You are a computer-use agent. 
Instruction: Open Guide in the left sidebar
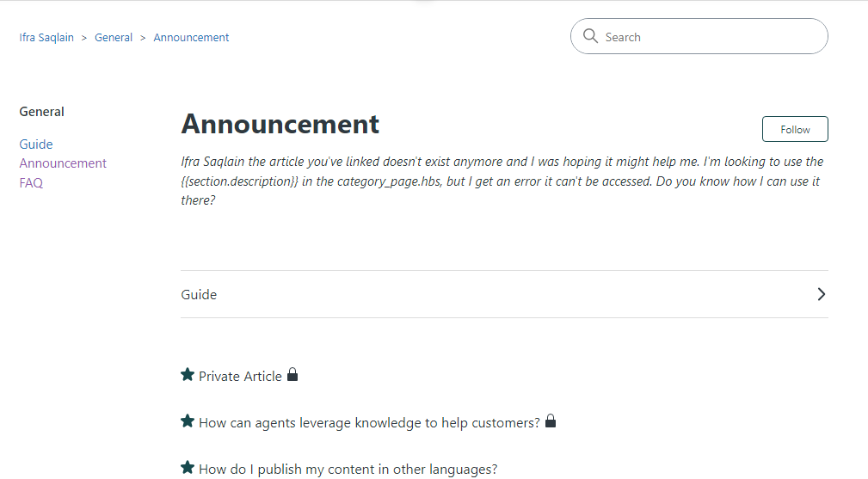[36, 144]
